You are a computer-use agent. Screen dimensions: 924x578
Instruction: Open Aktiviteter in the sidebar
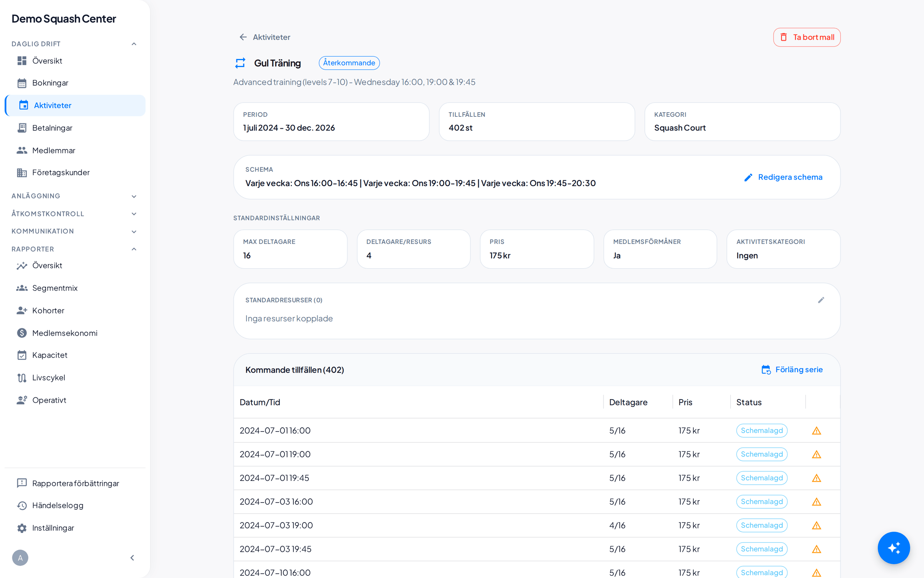75,105
